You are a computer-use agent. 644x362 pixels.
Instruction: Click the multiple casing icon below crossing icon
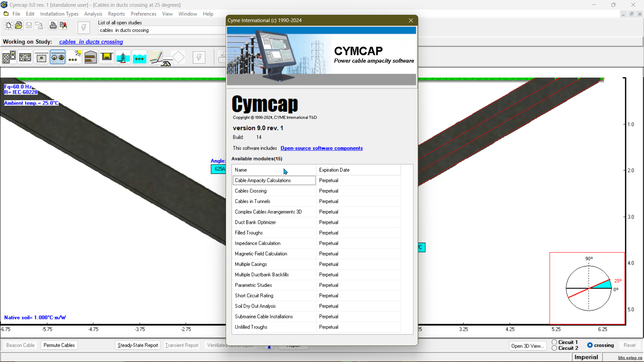pos(167,63)
